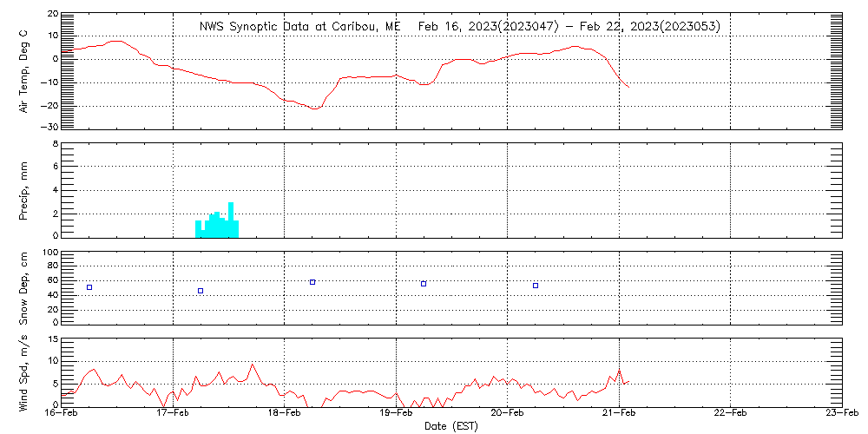The height and width of the screenshot is (434, 868).
Task: Click the wind speed peak on 21-Feb
Action: [619, 370]
